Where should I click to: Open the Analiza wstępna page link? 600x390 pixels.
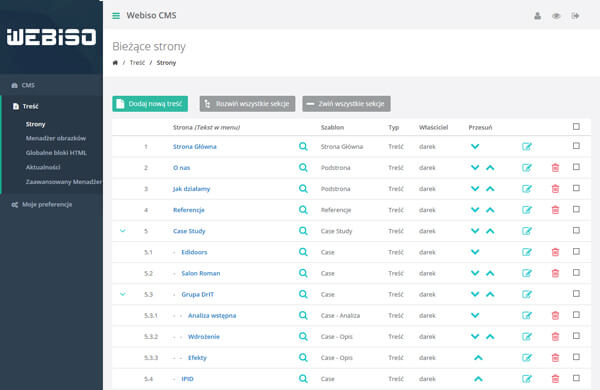[x=212, y=315]
